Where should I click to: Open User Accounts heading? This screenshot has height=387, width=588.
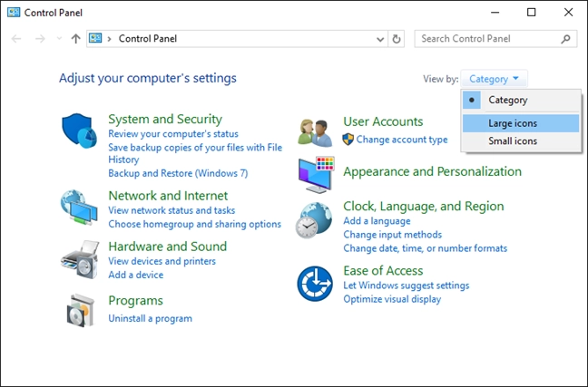tap(383, 121)
